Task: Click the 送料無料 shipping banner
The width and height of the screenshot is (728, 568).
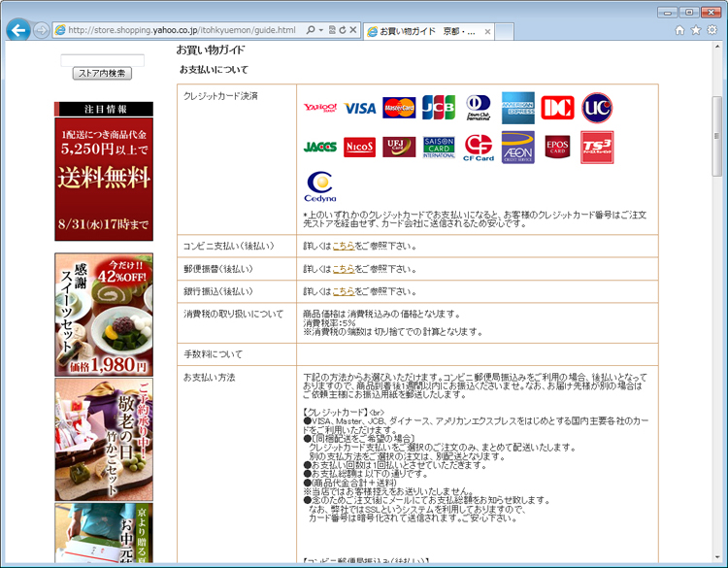Action: point(104,180)
